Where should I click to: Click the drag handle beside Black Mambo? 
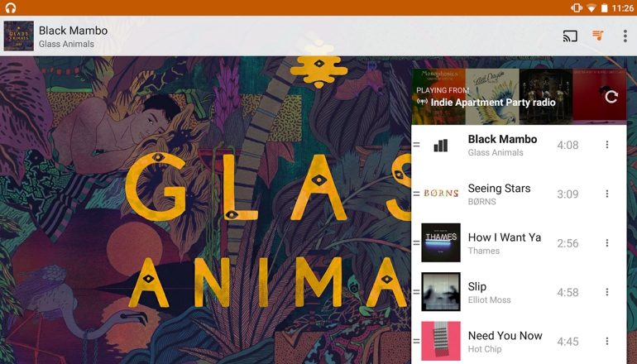tap(416, 145)
